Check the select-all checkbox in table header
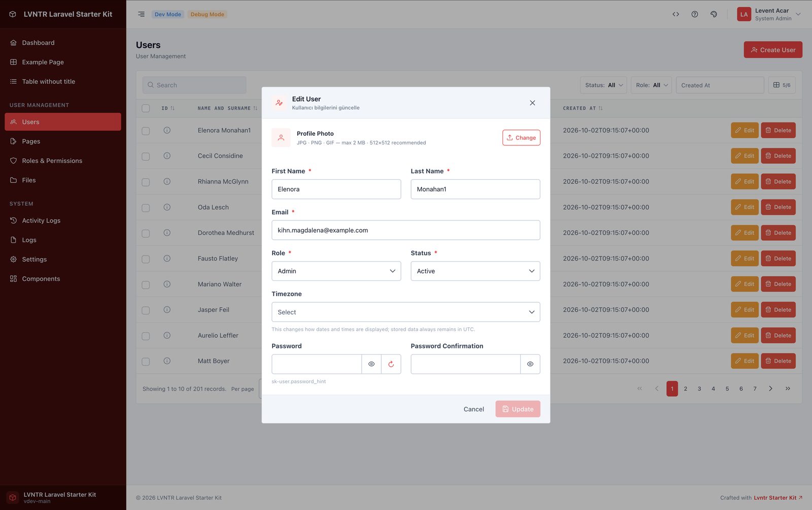The height and width of the screenshot is (510, 812). (x=146, y=109)
